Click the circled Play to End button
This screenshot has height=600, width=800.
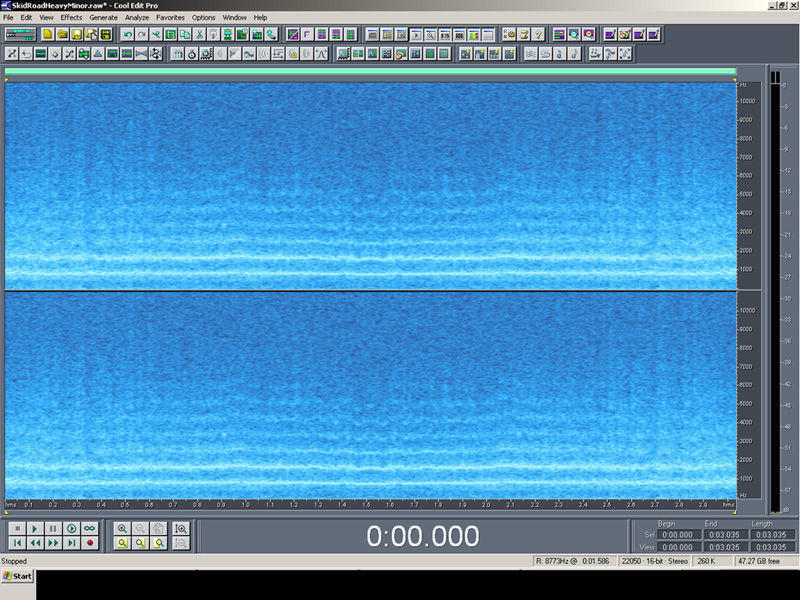(x=71, y=529)
